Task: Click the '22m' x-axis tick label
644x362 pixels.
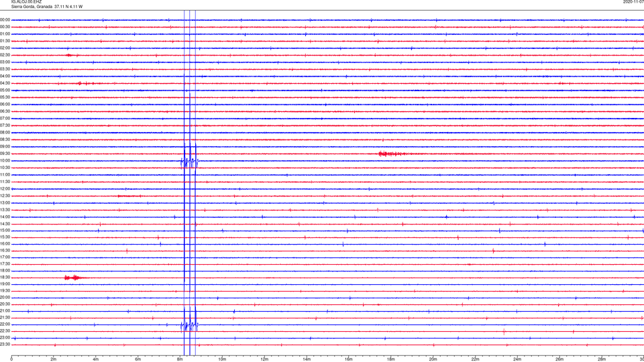Action: point(475,359)
